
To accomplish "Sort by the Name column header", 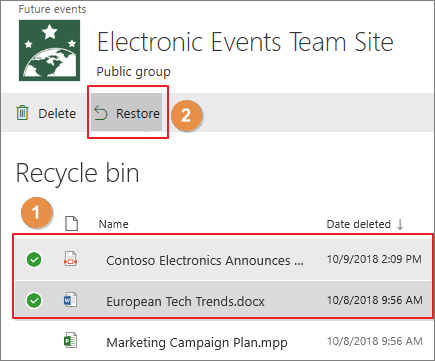I will point(113,224).
